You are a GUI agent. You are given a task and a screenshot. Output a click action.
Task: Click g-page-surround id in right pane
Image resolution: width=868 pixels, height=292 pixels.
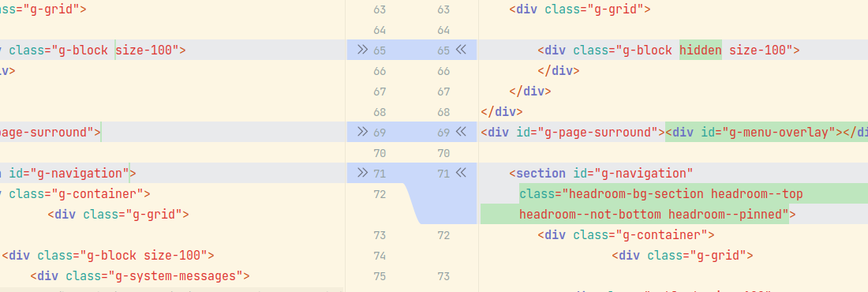pyautogui.click(x=587, y=133)
